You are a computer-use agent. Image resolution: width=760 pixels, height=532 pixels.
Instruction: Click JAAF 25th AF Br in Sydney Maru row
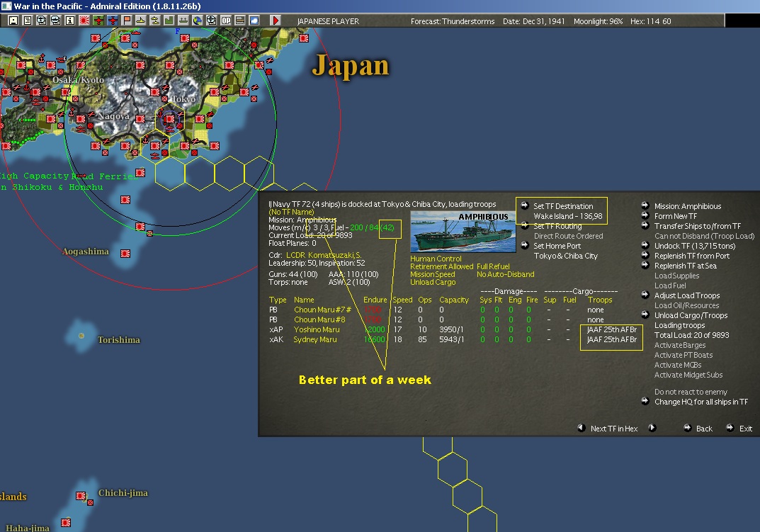(612, 339)
